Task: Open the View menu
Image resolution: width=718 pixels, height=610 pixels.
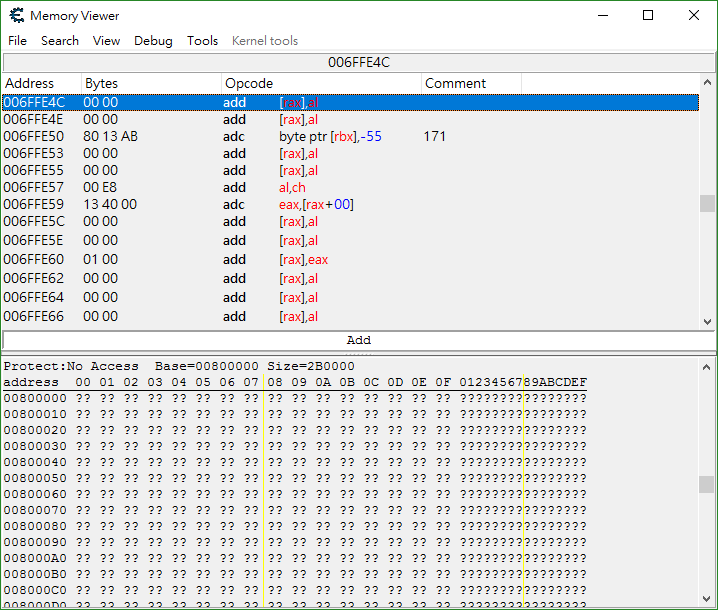Action: 106,41
